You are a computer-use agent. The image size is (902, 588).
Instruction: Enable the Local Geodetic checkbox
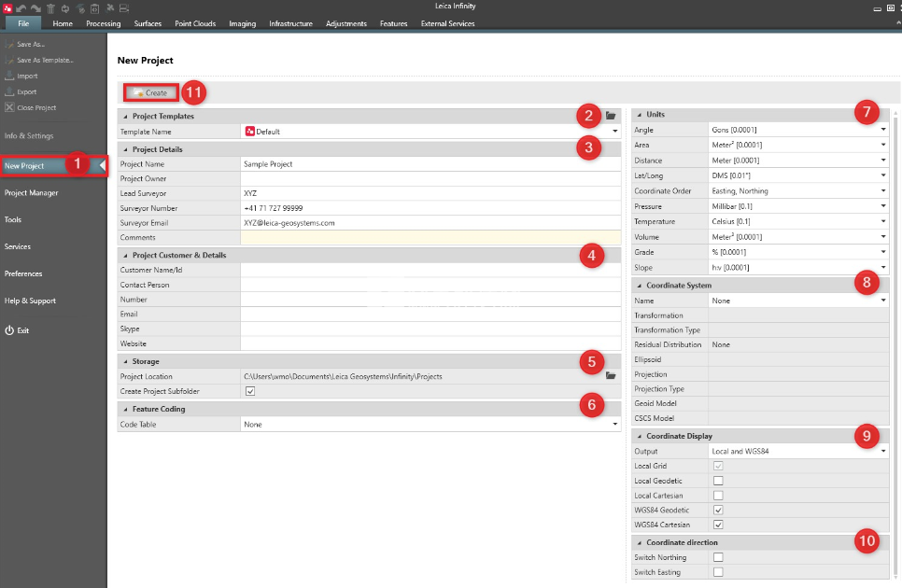point(718,481)
